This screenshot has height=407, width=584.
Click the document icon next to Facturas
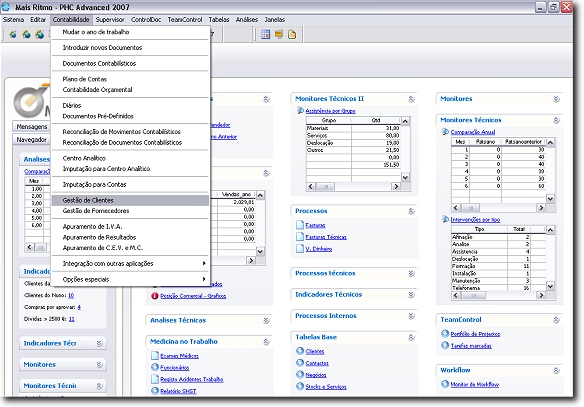pyautogui.click(x=300, y=225)
